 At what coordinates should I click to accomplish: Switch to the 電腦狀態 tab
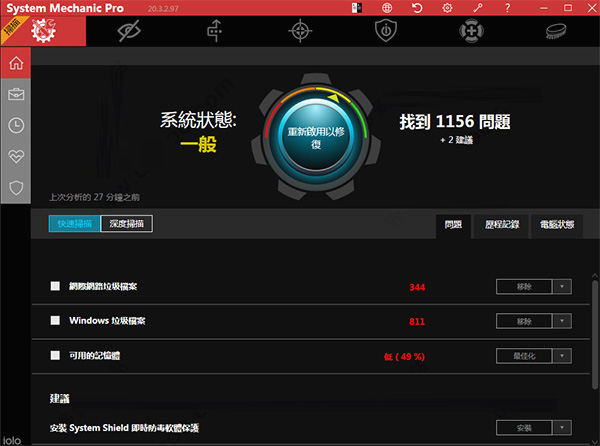557,225
